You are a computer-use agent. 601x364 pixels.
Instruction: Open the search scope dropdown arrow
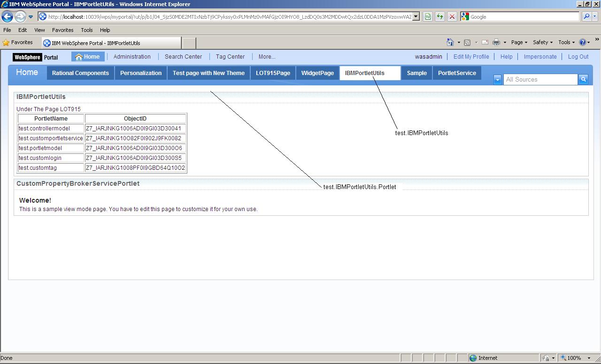point(497,80)
